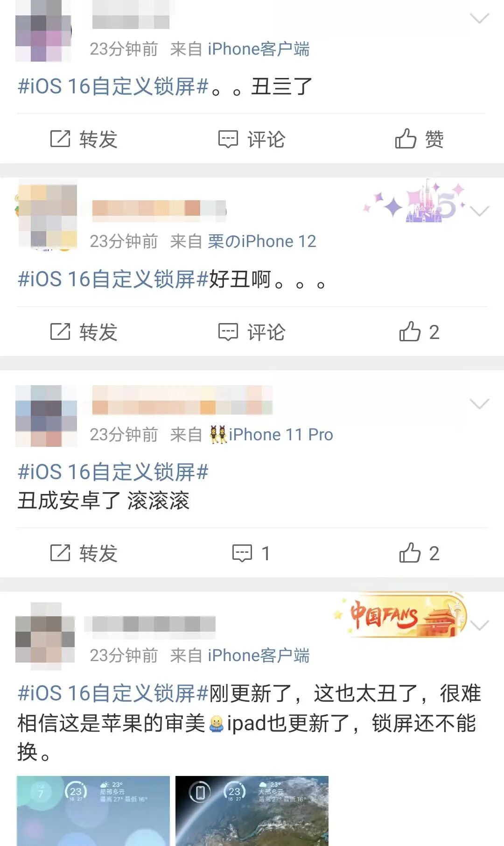
Task: Like the 丑成安卓了 滚滚滚 post
Action: click(419, 553)
